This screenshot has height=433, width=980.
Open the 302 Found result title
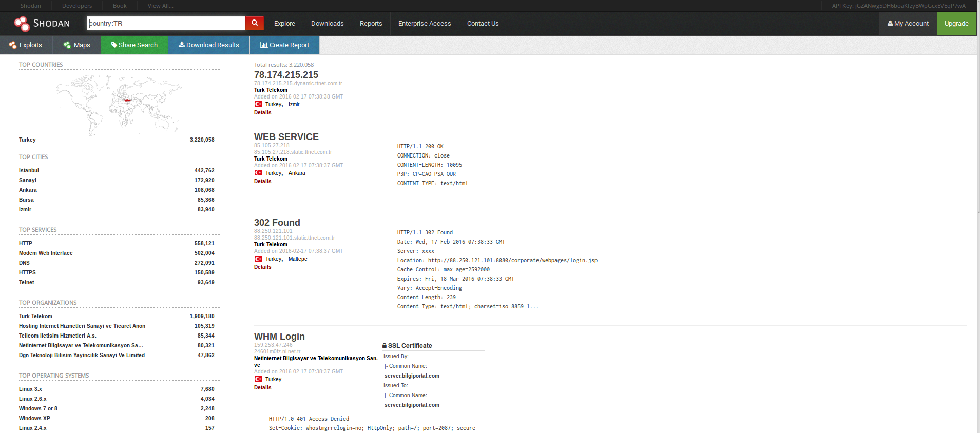(x=277, y=223)
